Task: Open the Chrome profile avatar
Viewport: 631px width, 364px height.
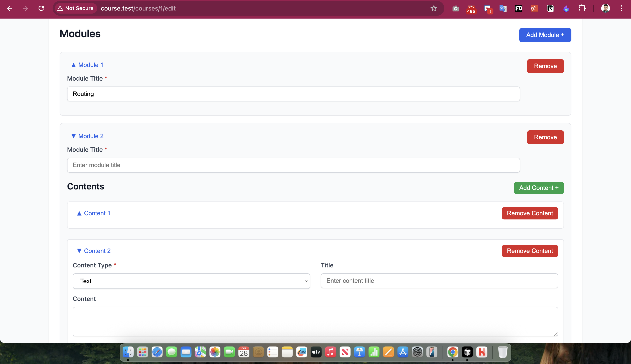Action: pos(606,8)
